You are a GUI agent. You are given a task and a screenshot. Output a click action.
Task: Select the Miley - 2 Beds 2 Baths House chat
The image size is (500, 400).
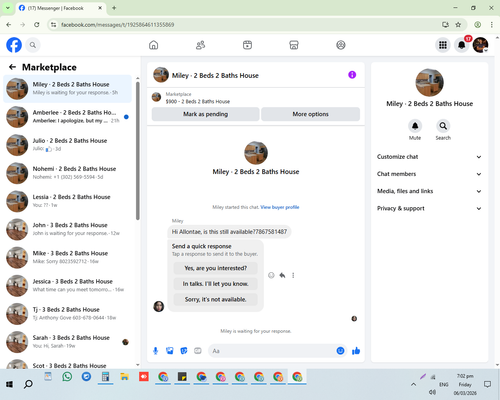pyautogui.click(x=68, y=89)
